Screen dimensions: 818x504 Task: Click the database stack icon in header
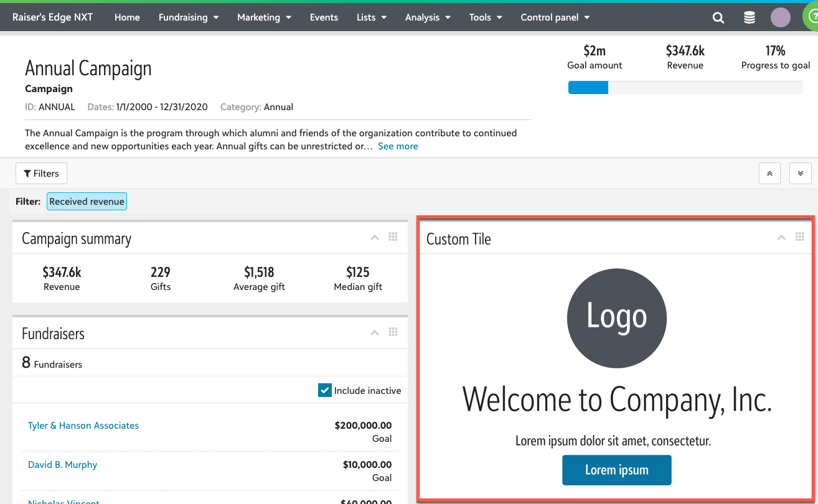750,17
